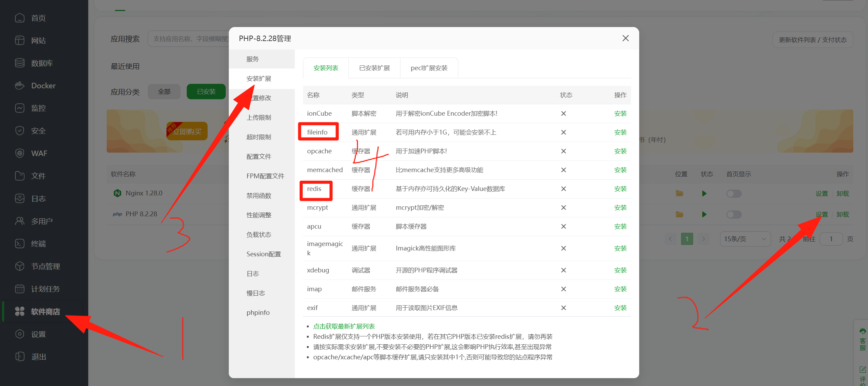Click PHP 8.2.28 play status icon
Viewport: 868px width, 386px height.
tap(704, 215)
